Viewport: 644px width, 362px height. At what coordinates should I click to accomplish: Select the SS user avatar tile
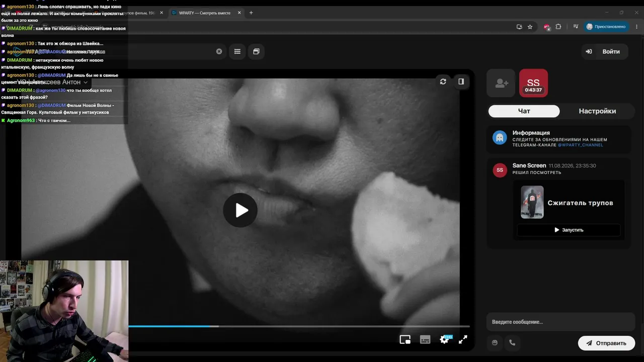[x=533, y=83]
